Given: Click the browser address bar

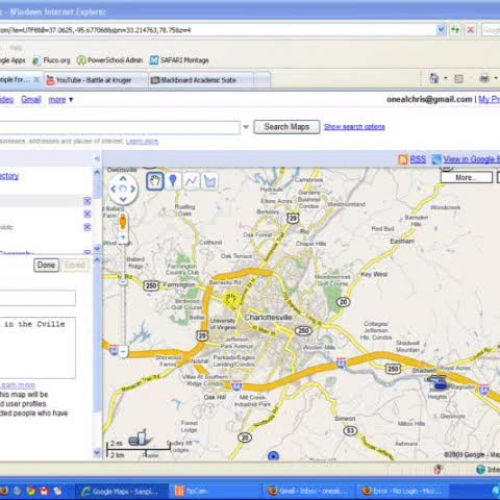Looking at the screenshot, I should click(218, 30).
